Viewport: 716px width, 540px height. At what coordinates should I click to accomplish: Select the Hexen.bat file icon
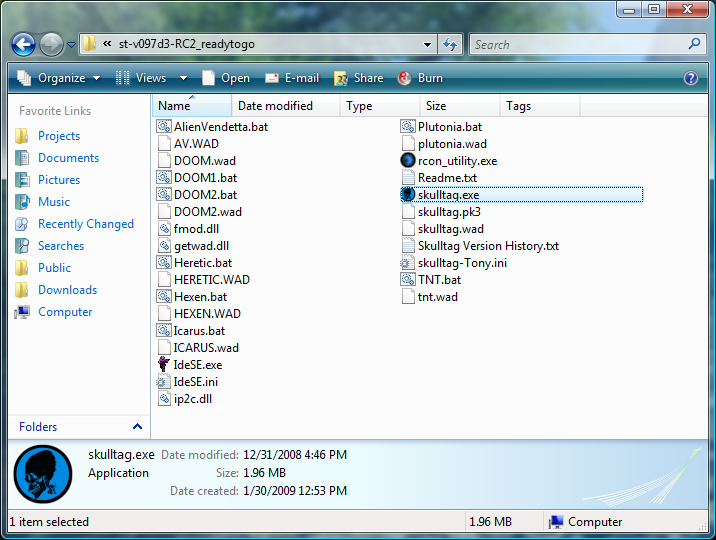tap(164, 297)
